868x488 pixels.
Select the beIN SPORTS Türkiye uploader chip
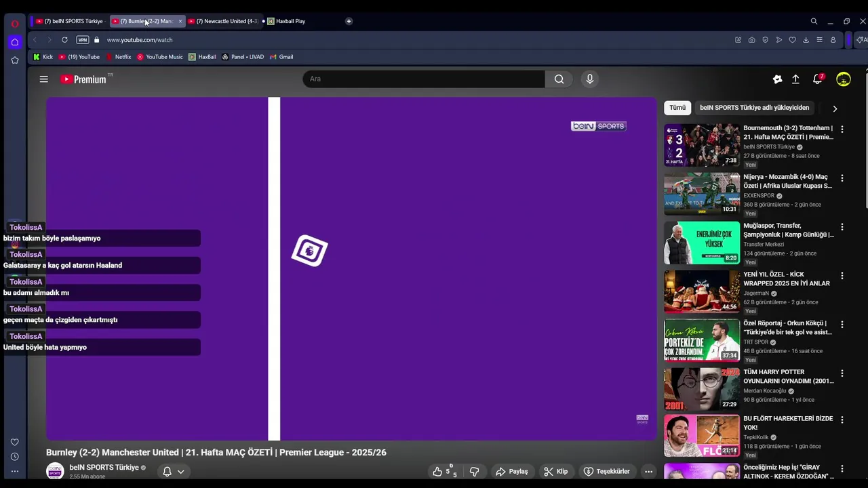point(754,108)
